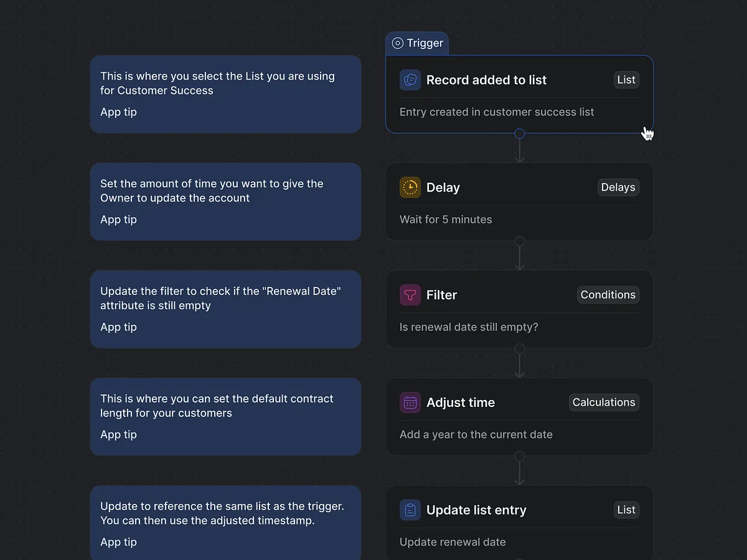The image size is (747, 560).
Task: Click the App tip about default contract length
Action: [x=118, y=434]
